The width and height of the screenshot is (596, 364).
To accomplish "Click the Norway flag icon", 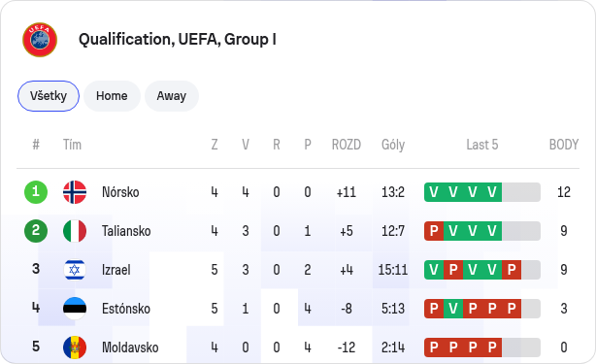I will point(75,192).
